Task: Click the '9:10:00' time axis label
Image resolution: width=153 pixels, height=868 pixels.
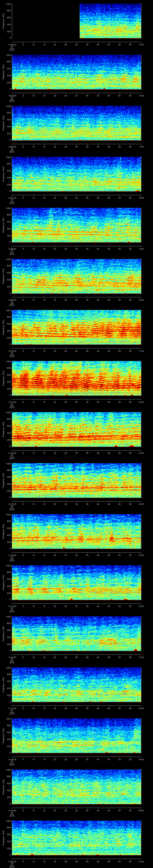Action: pos(12,351)
